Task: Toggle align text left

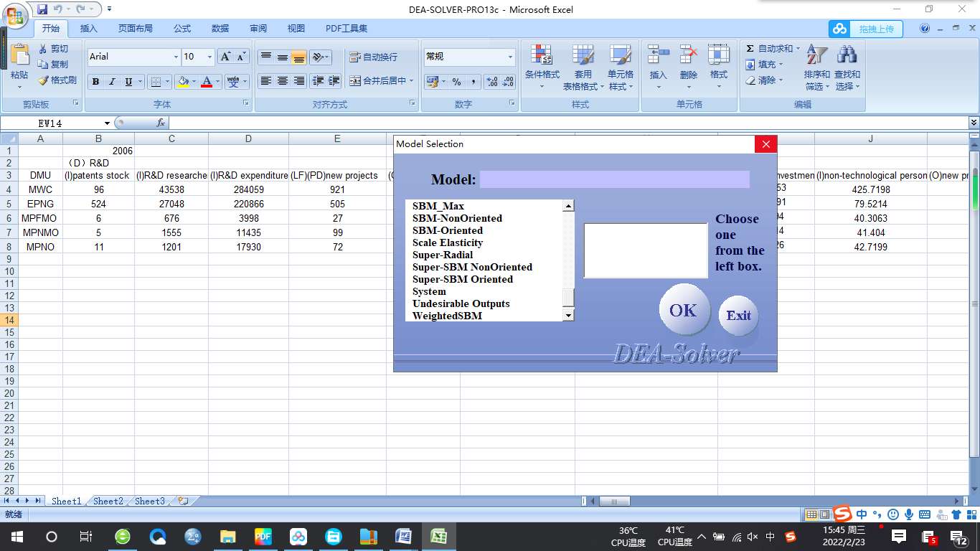Action: coord(266,81)
